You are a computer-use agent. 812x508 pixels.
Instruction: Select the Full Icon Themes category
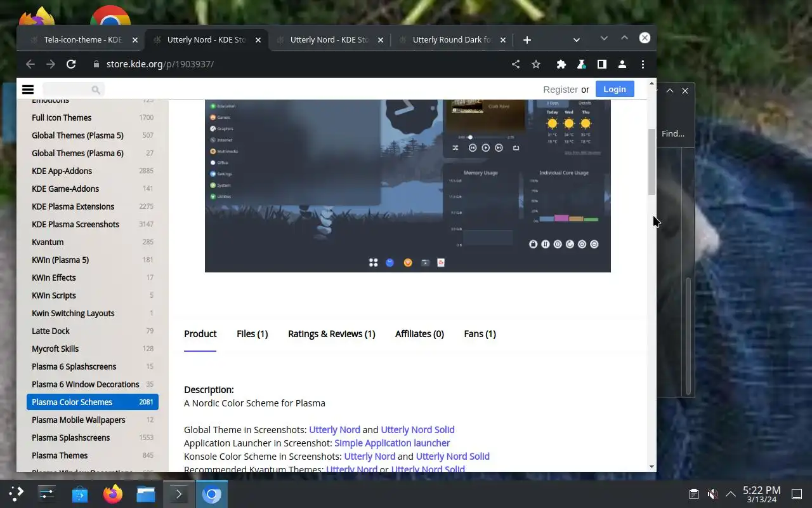click(93, 117)
